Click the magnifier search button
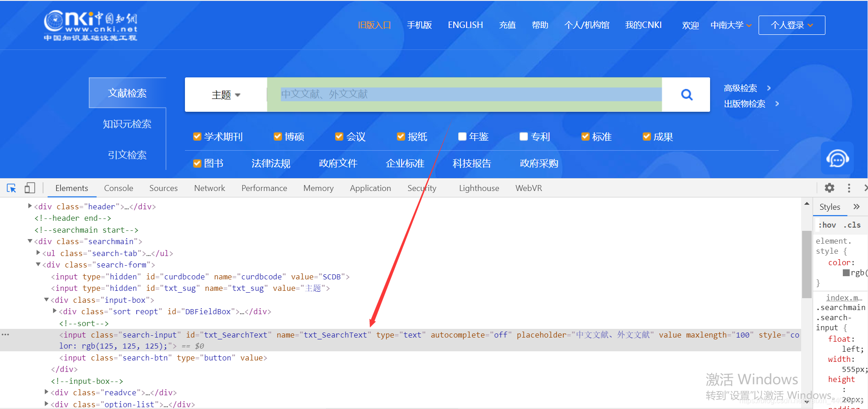The width and height of the screenshot is (868, 409). click(686, 94)
